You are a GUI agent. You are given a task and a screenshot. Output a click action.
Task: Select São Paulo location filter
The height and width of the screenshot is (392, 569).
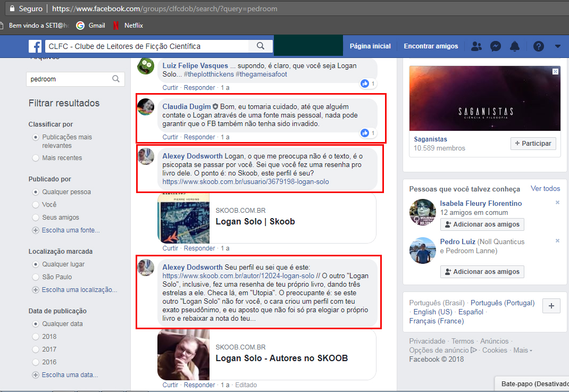coord(35,277)
